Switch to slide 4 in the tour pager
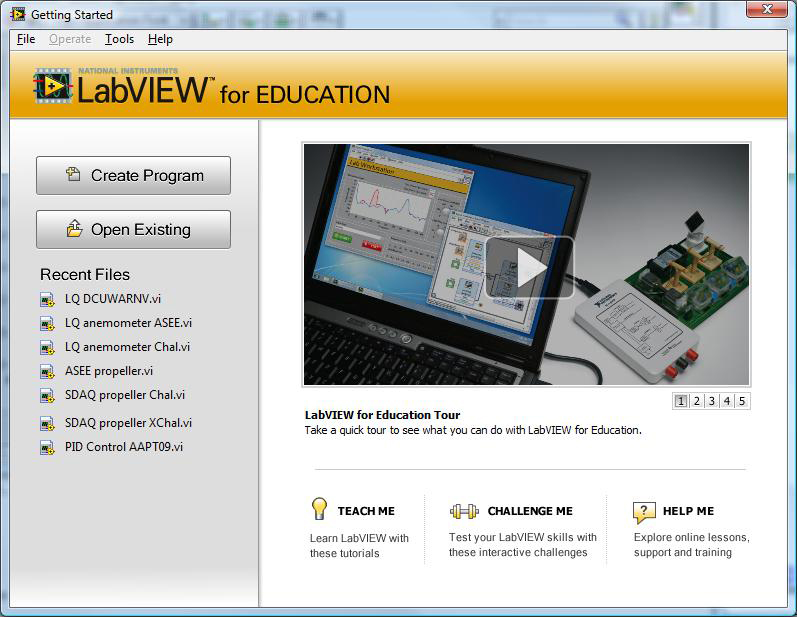This screenshot has width=797, height=617. [x=727, y=401]
